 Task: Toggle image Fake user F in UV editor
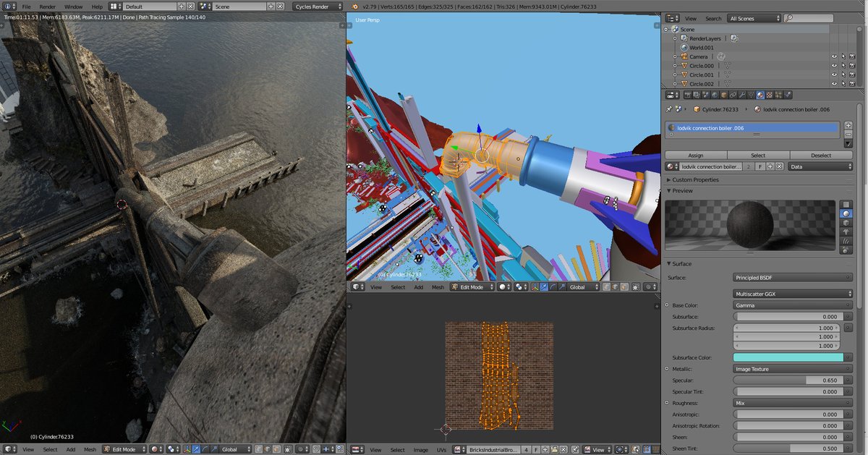pos(535,450)
